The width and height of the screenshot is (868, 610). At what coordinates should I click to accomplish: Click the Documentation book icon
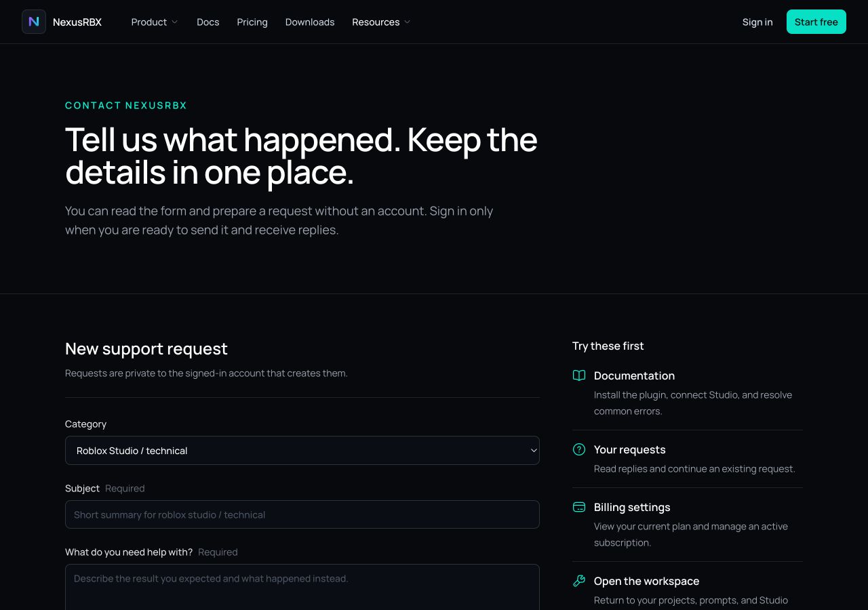click(x=579, y=375)
